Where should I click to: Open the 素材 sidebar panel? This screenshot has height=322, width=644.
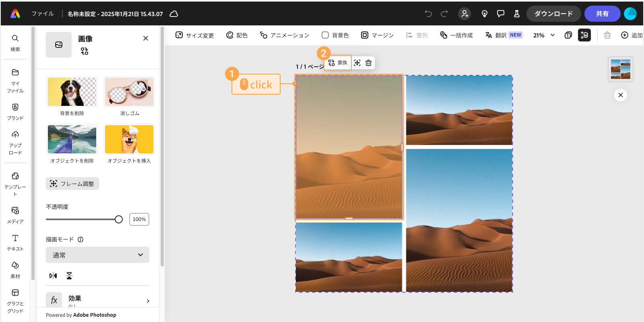15,270
